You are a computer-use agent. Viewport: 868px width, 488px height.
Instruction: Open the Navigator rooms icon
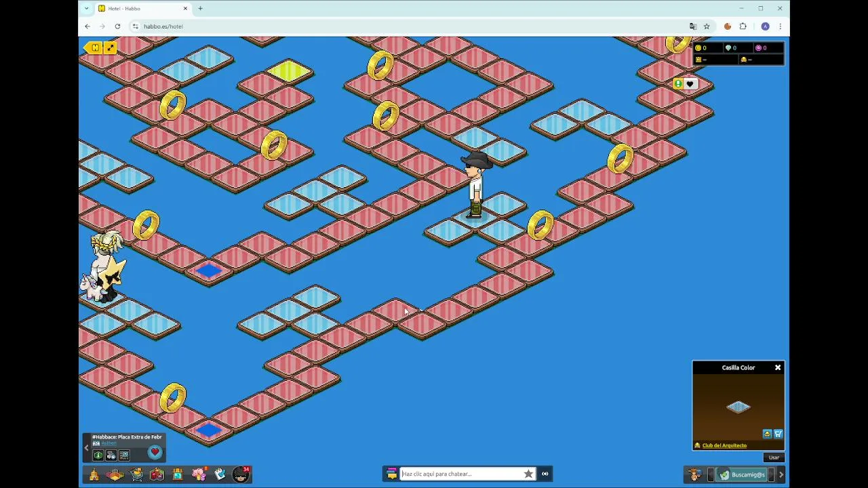coord(115,474)
